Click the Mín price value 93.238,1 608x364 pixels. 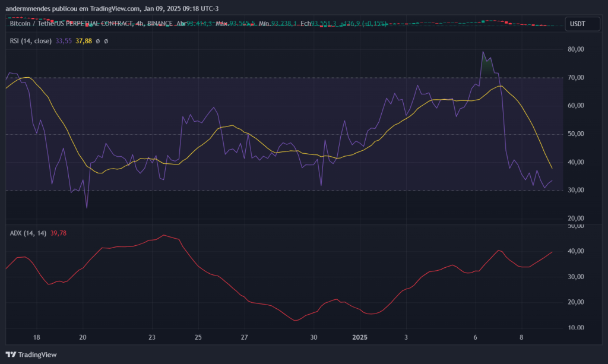click(x=284, y=24)
